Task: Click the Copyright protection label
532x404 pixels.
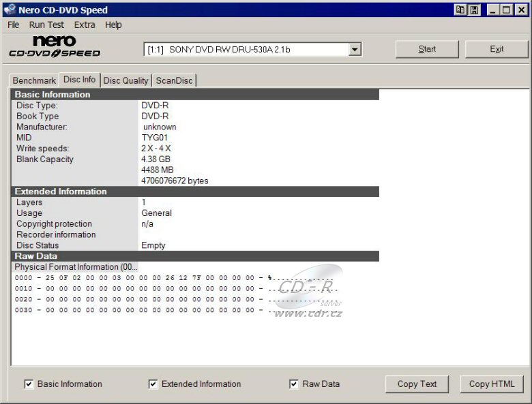Action: pos(55,224)
